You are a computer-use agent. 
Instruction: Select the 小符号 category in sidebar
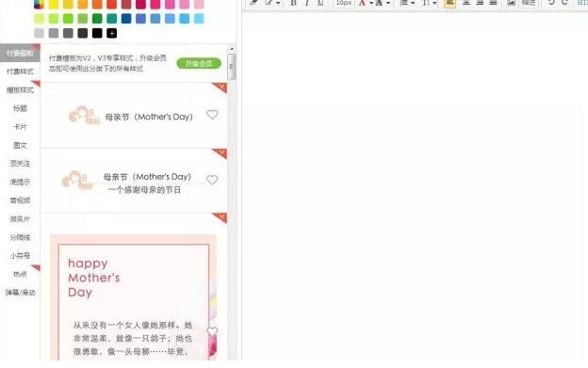(x=20, y=256)
